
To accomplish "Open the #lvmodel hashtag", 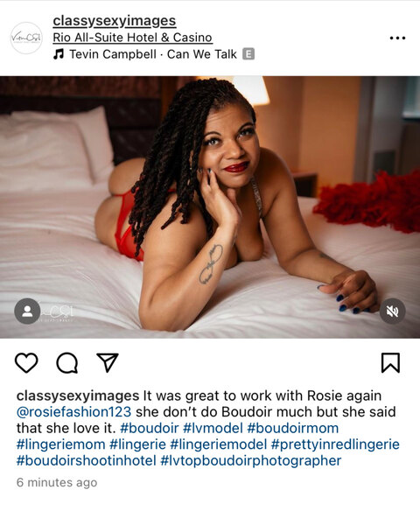I will coord(213,428).
